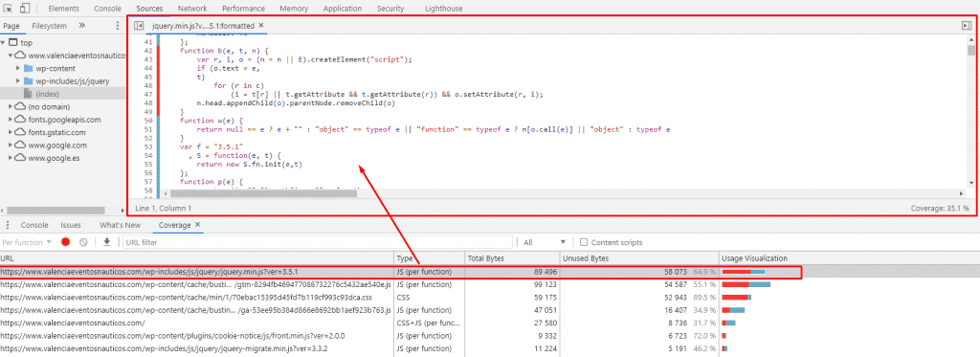This screenshot has width=980, height=357.
Task: Open the drawer three-dot menu icon
Action: pyautogui.click(x=7, y=225)
